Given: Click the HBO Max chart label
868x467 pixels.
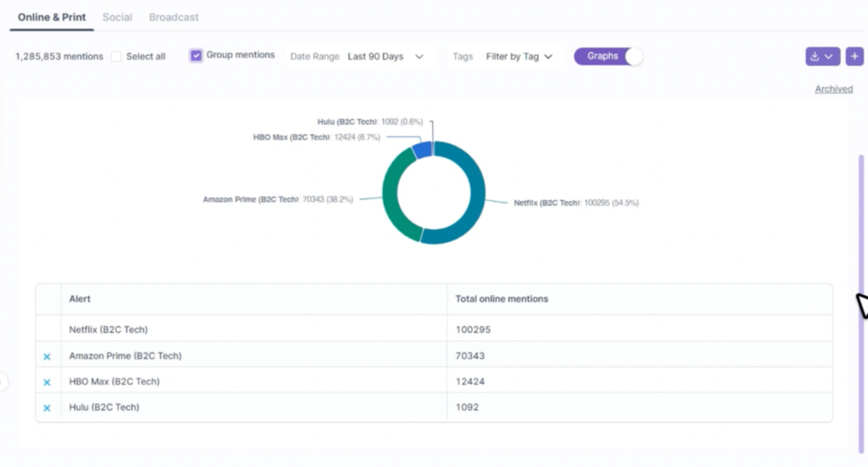Looking at the screenshot, I should pyautogui.click(x=317, y=137).
